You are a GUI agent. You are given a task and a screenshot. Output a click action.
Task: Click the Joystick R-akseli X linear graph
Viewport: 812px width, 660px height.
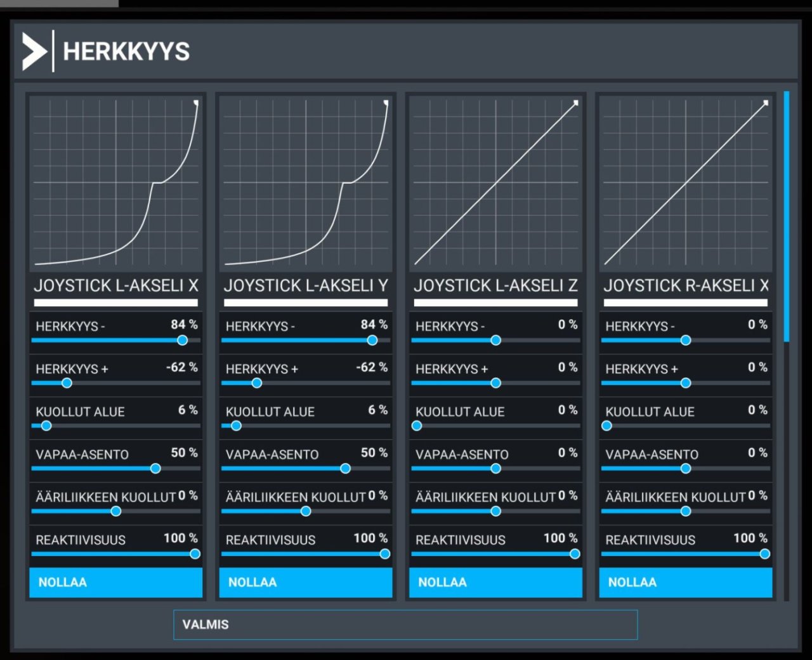[x=686, y=183]
